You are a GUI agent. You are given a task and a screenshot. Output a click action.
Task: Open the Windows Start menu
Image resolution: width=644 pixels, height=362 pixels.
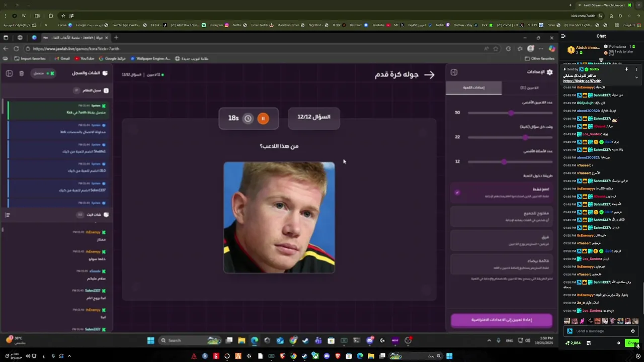[150, 340]
